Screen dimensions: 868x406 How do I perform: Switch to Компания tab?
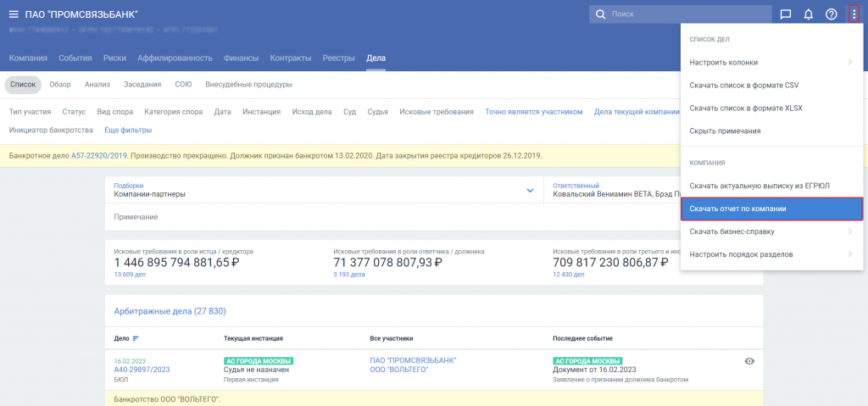coord(28,58)
